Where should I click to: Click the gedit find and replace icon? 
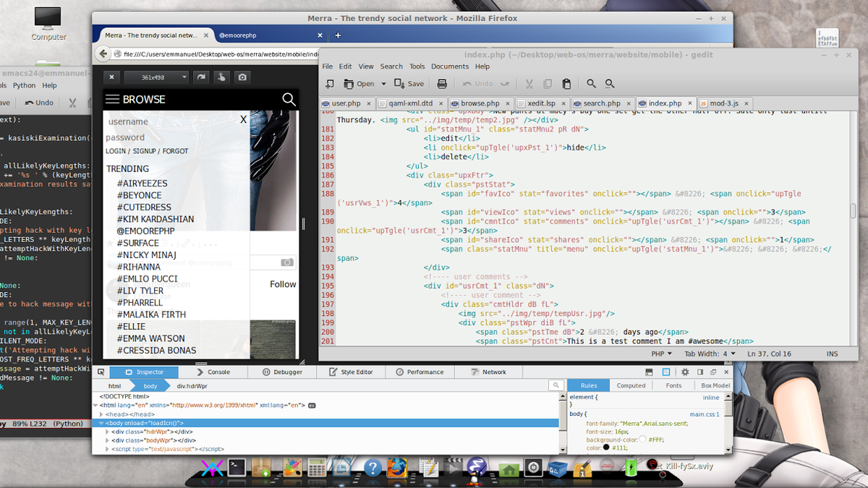click(x=610, y=84)
